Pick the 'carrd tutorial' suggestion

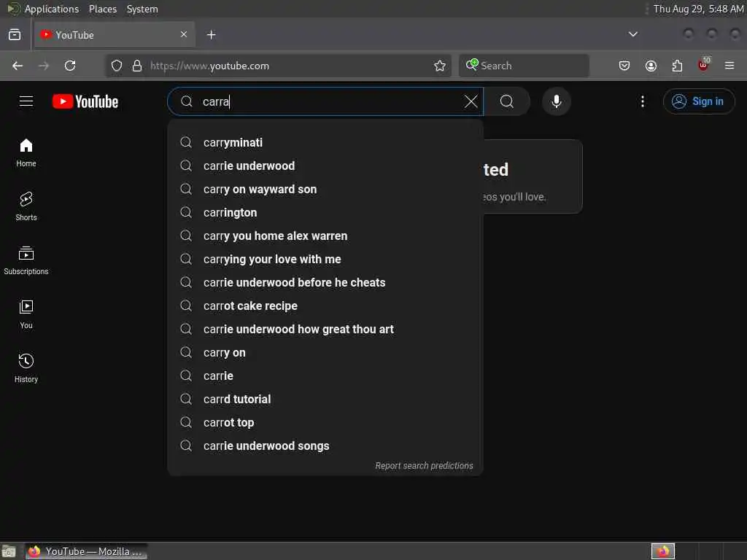[325, 399]
